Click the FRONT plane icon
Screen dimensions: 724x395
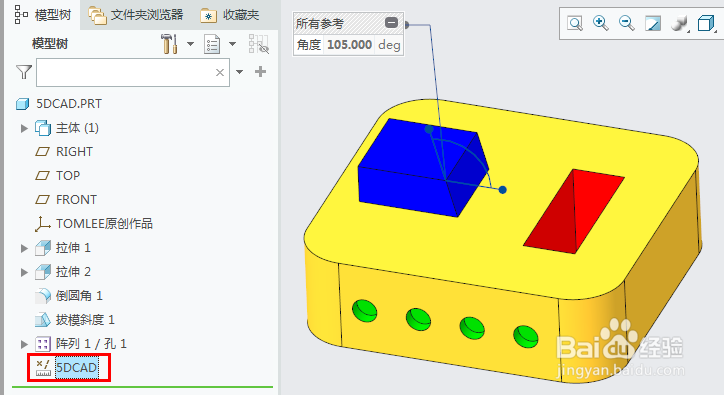click(42, 200)
